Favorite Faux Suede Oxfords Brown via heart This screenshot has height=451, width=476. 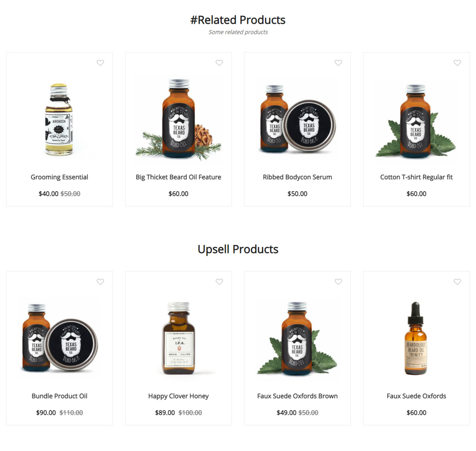point(338,282)
